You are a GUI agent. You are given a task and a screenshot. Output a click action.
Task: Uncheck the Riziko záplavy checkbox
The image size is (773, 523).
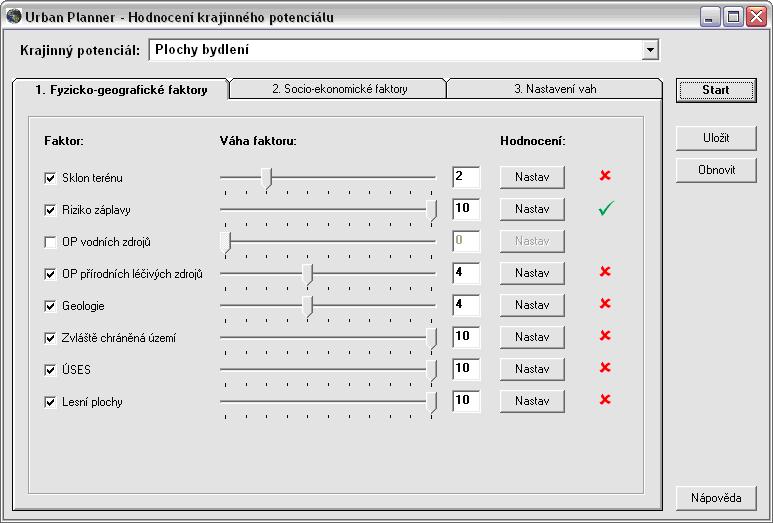[50, 210]
